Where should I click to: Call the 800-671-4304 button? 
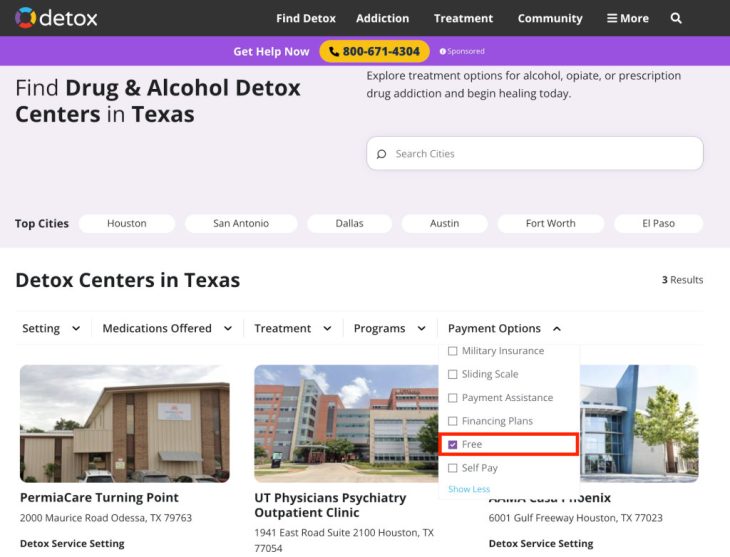point(374,51)
